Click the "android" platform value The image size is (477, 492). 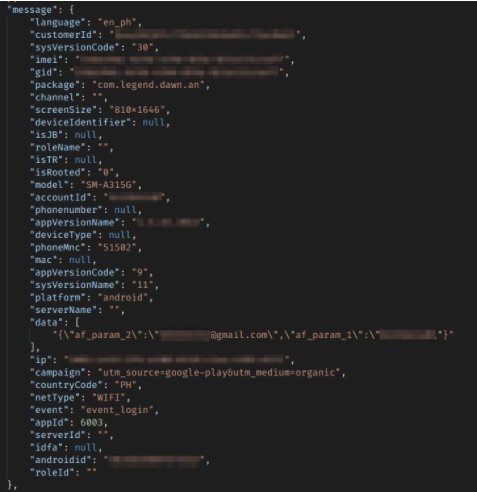(123, 298)
